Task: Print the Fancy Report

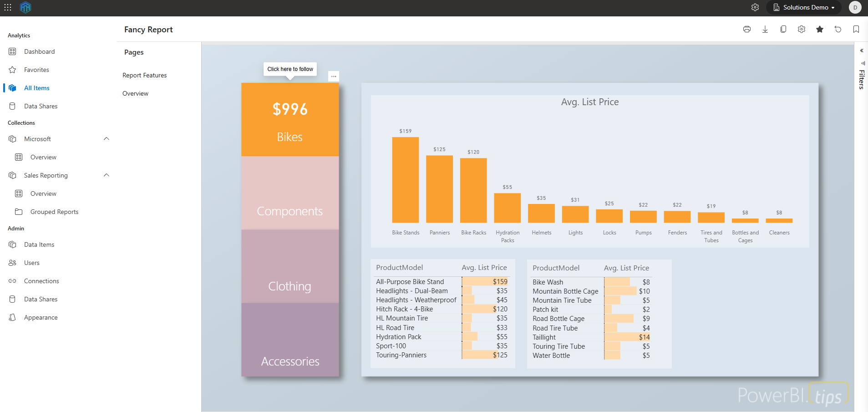Action: [x=746, y=29]
